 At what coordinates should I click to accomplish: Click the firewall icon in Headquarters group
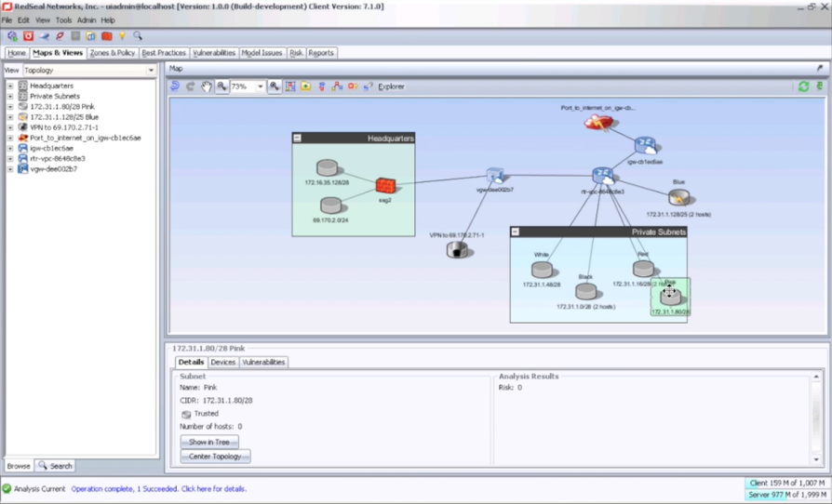386,185
